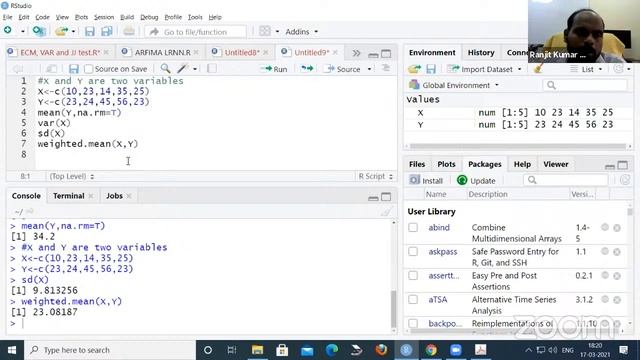Image resolution: width=640 pixels, height=360 pixels.
Task: Click the New File plus icon
Action: coord(8,31)
